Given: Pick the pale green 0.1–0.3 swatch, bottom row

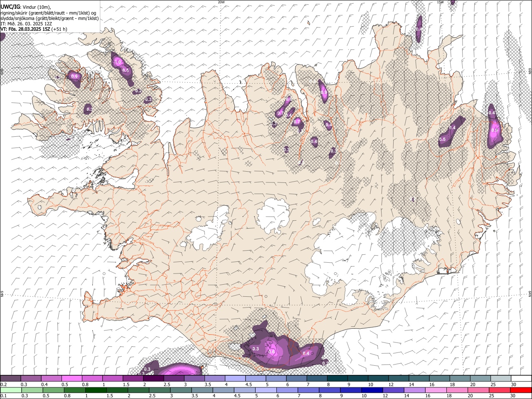Looking at the screenshot, I should tap(11, 390).
